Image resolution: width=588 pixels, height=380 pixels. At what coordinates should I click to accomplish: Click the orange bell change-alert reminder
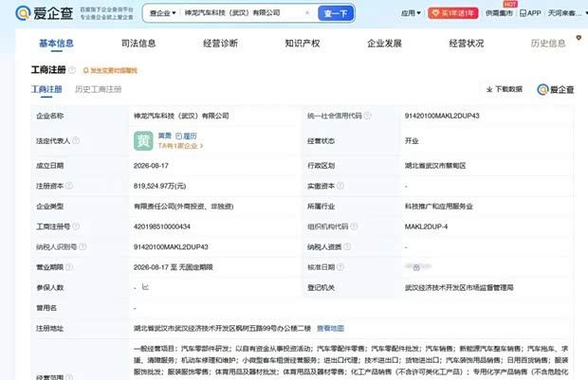click(110, 70)
